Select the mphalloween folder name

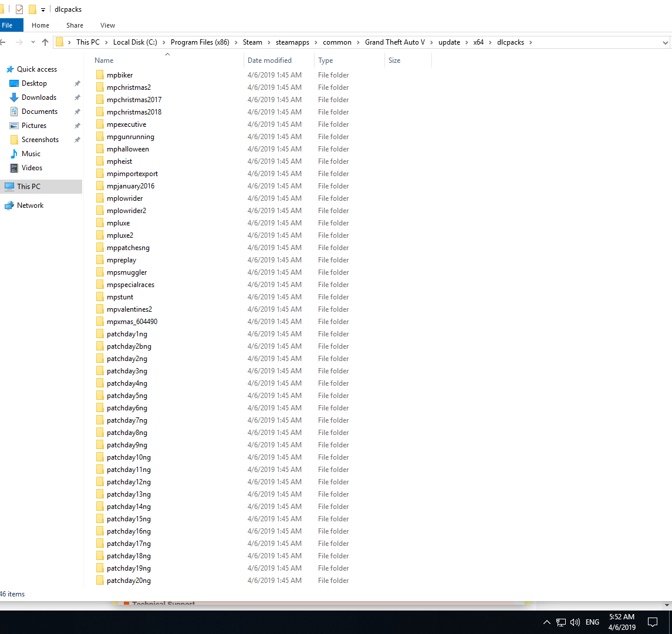(x=128, y=149)
